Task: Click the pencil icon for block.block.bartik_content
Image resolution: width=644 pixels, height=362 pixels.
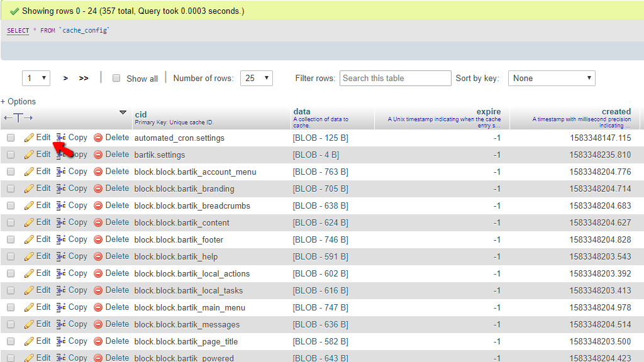Action: pos(29,222)
